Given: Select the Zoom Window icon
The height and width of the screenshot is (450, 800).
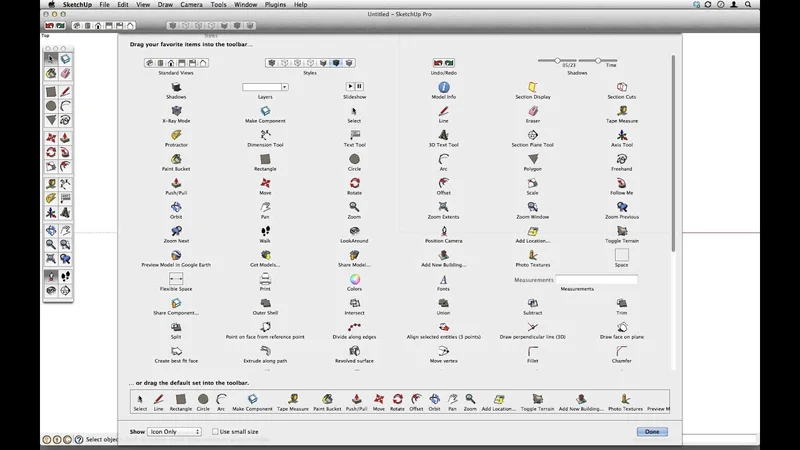Looking at the screenshot, I should click(533, 207).
